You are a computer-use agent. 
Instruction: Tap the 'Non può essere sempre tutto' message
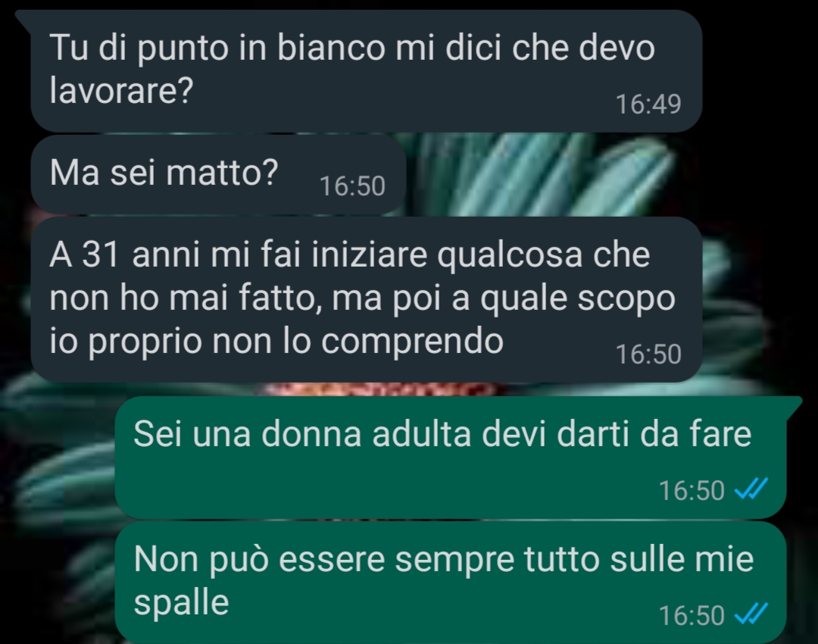point(450,583)
